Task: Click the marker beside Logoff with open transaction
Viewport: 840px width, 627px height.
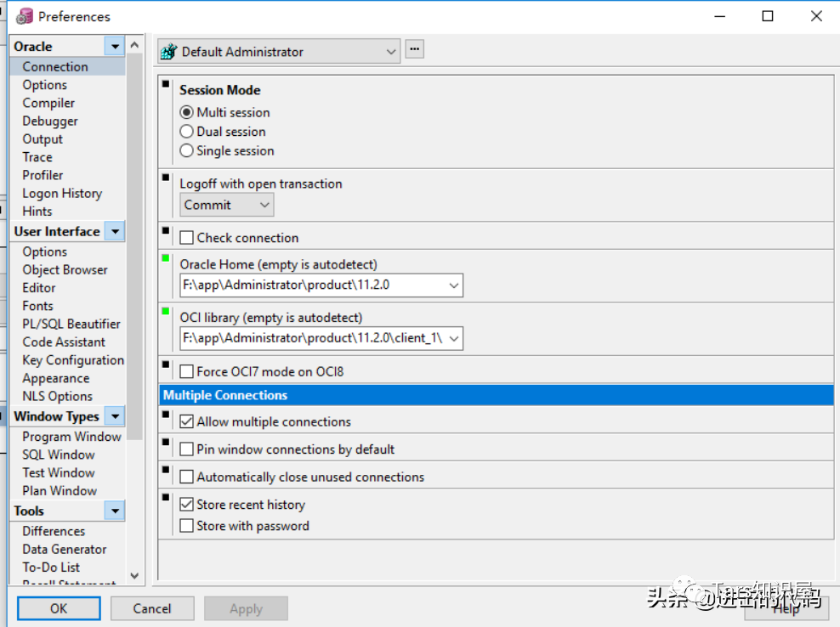Action: 166,178
